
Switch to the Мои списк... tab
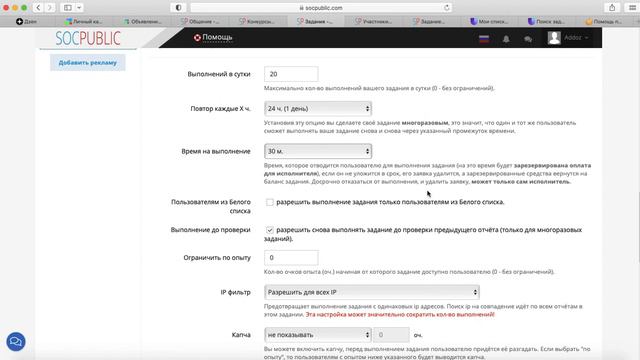pos(489,21)
